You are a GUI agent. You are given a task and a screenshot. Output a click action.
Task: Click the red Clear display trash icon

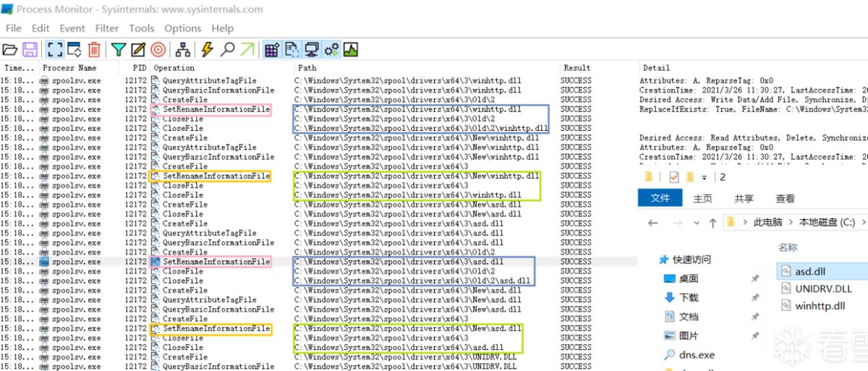pyautogui.click(x=94, y=50)
